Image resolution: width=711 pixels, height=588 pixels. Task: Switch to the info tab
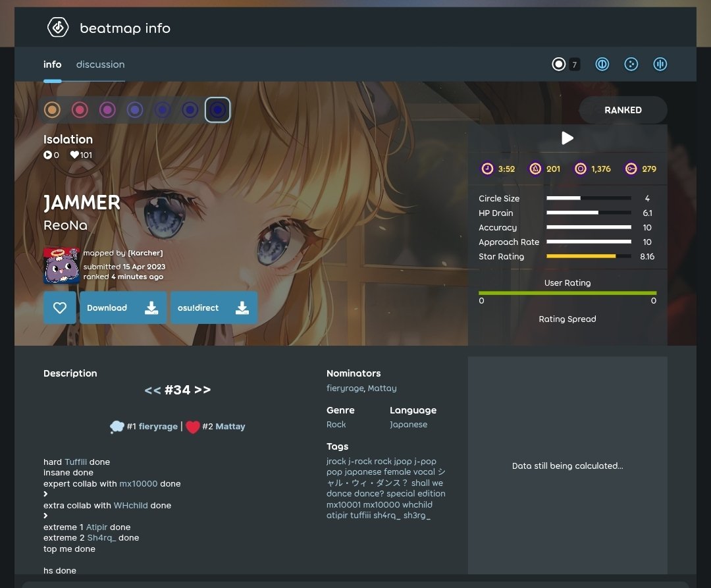[52, 65]
